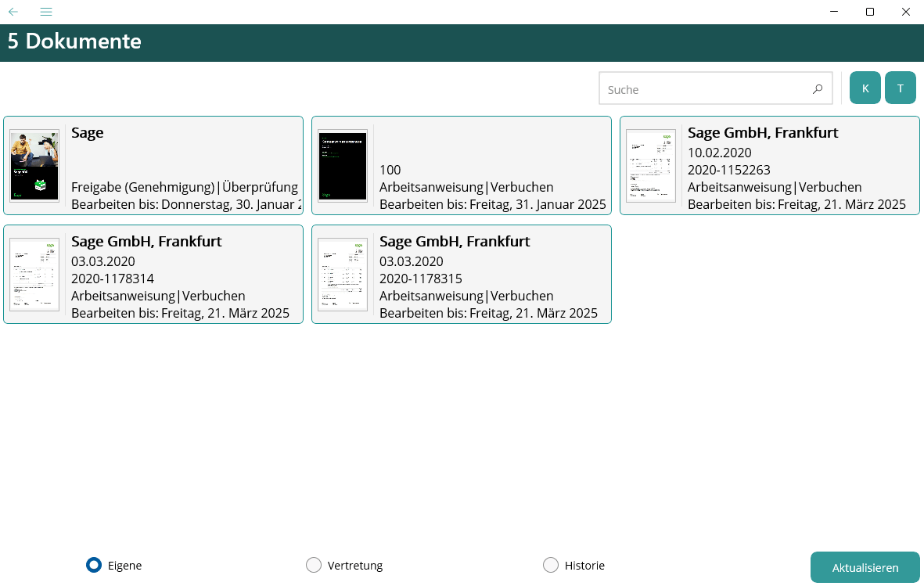Image resolution: width=924 pixels, height=586 pixels.
Task: Open the black document thumbnail numbered 100
Action: [x=343, y=166]
